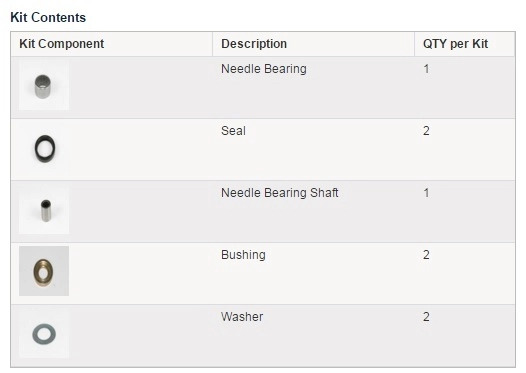The width and height of the screenshot is (526, 373).
Task: Select the Needle Bearing description text
Action: (x=264, y=69)
